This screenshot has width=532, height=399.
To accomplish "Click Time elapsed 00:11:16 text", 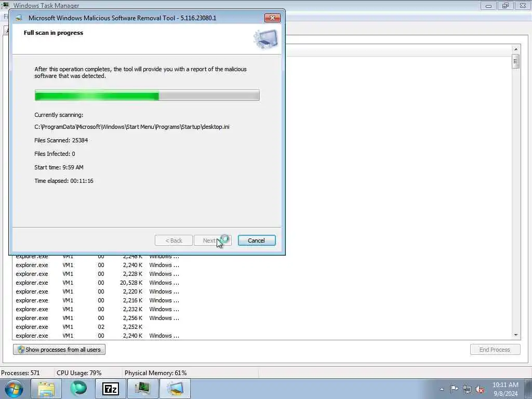I will (64, 181).
